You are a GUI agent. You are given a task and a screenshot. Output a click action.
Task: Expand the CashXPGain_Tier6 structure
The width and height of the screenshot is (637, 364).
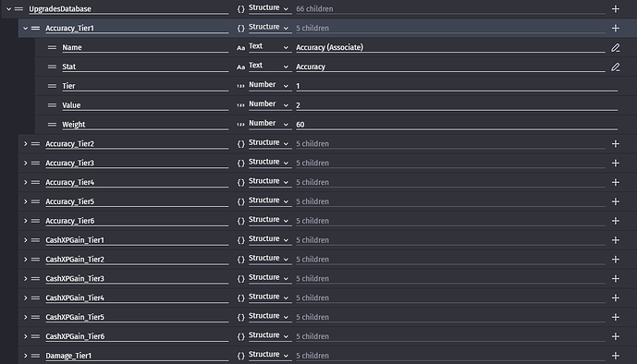(25, 336)
